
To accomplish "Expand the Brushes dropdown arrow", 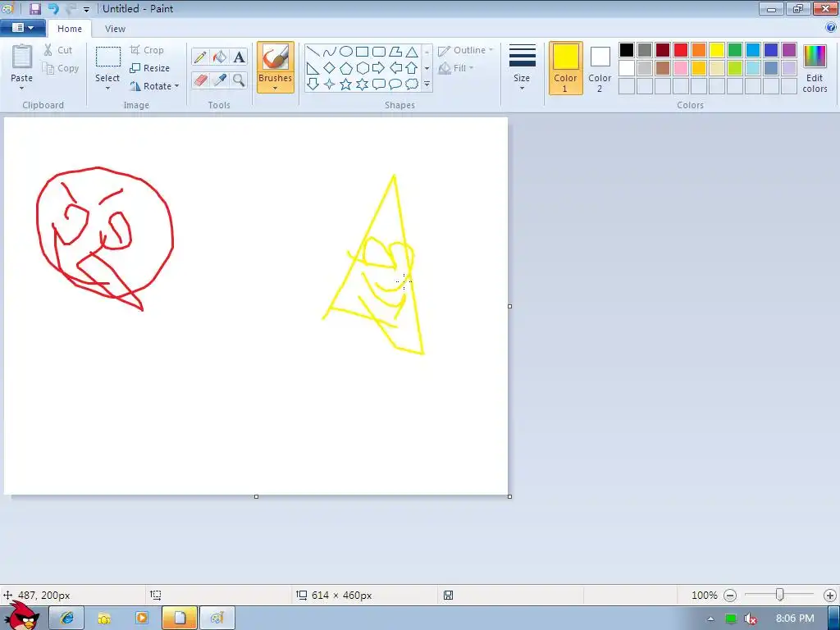I will point(275,89).
